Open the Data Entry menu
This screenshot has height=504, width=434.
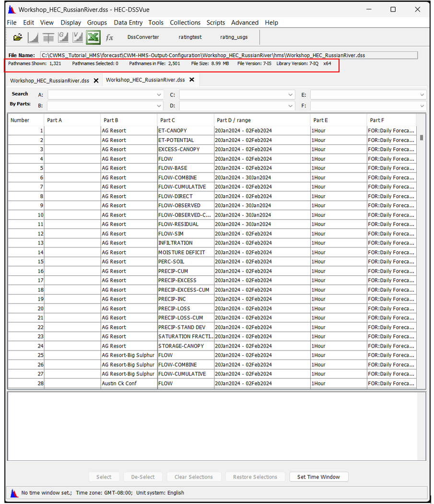point(128,23)
